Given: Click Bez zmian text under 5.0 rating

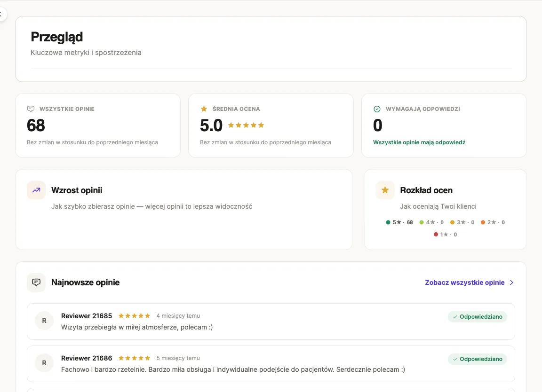Looking at the screenshot, I should (x=265, y=142).
